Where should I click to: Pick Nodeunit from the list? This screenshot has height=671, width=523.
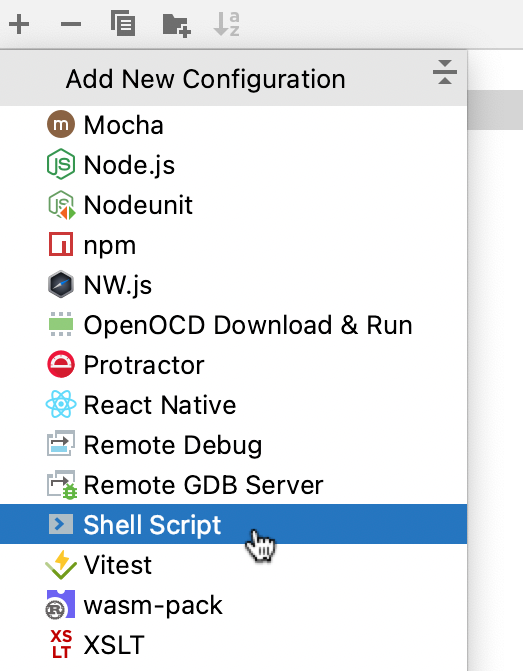(x=233, y=205)
